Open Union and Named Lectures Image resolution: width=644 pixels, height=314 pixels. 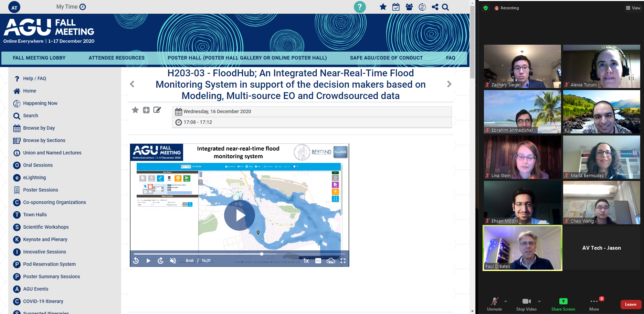(52, 153)
